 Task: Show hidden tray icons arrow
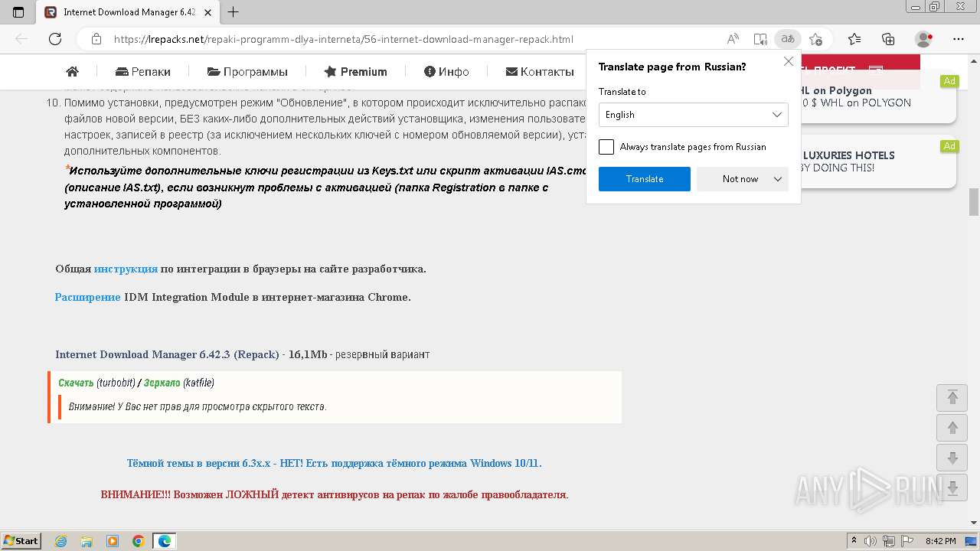[x=855, y=541]
